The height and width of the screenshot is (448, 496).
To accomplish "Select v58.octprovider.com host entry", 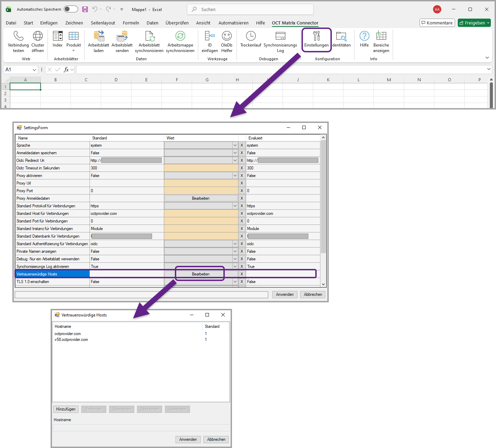I will [x=71, y=340].
